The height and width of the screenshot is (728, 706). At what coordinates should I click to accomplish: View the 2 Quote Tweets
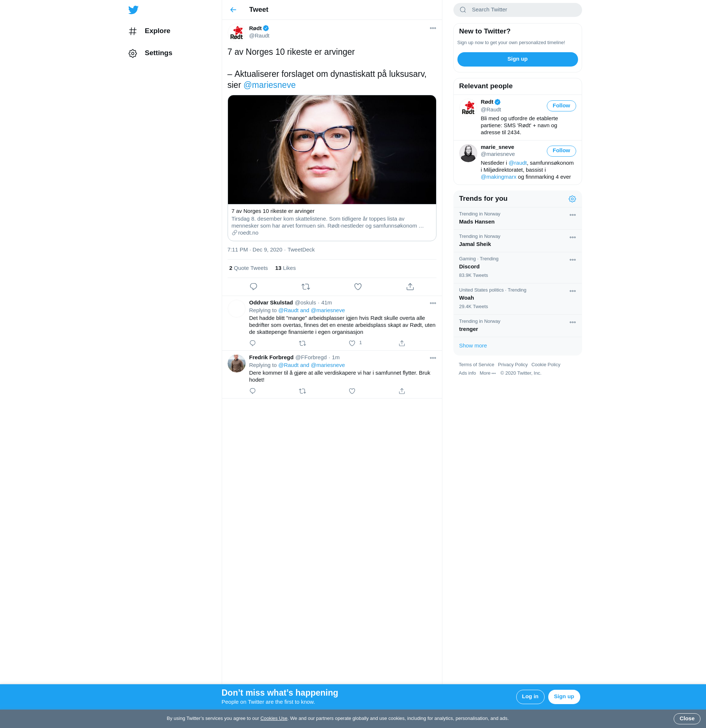249,268
